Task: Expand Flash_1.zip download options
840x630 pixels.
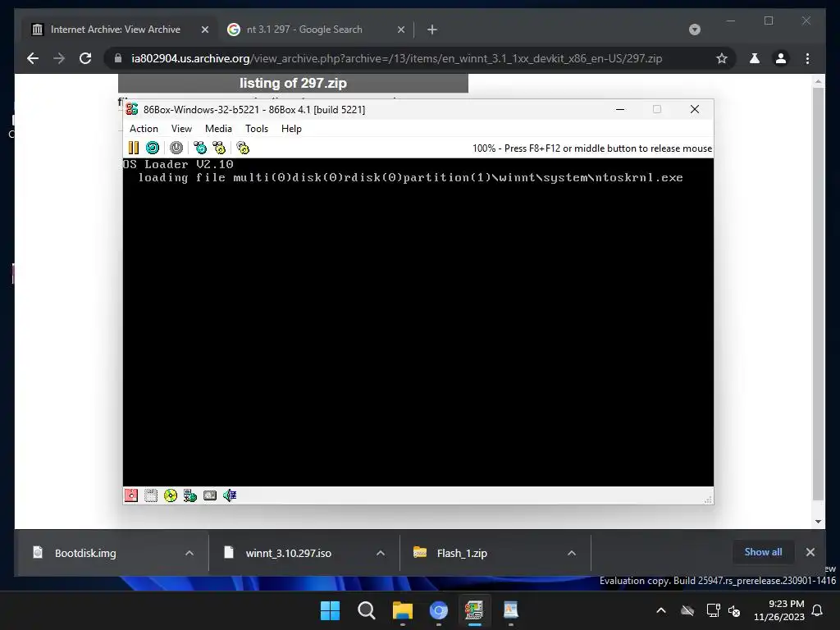Action: pos(572,553)
